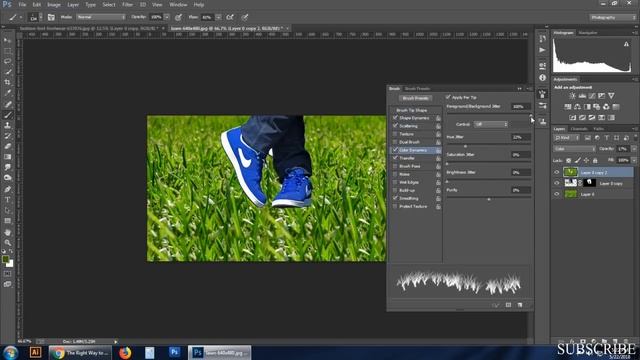The width and height of the screenshot is (640, 360).
Task: Toggle Shape Dynamics checkbox
Action: (395, 118)
